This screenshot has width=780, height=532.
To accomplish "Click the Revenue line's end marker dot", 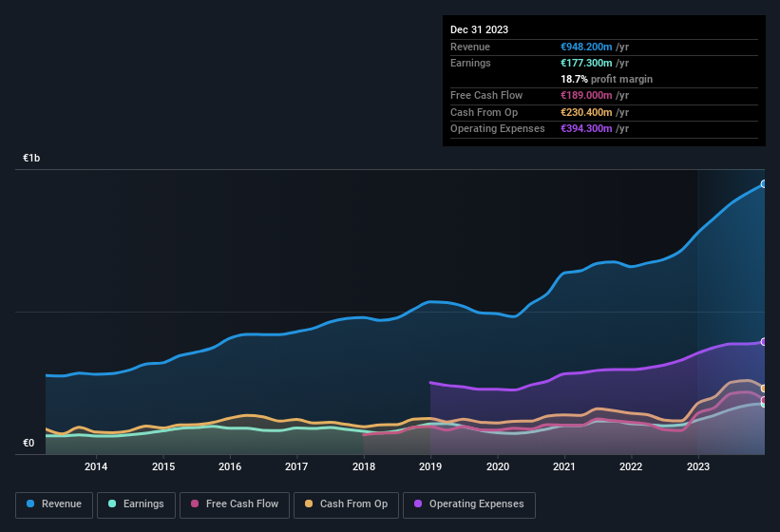I will click(x=764, y=184).
